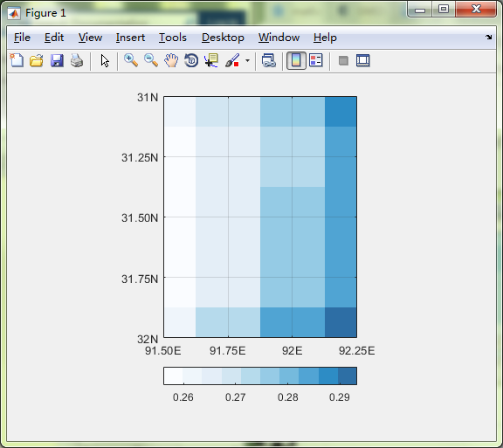Click the colorbar below the plot

tap(260, 376)
